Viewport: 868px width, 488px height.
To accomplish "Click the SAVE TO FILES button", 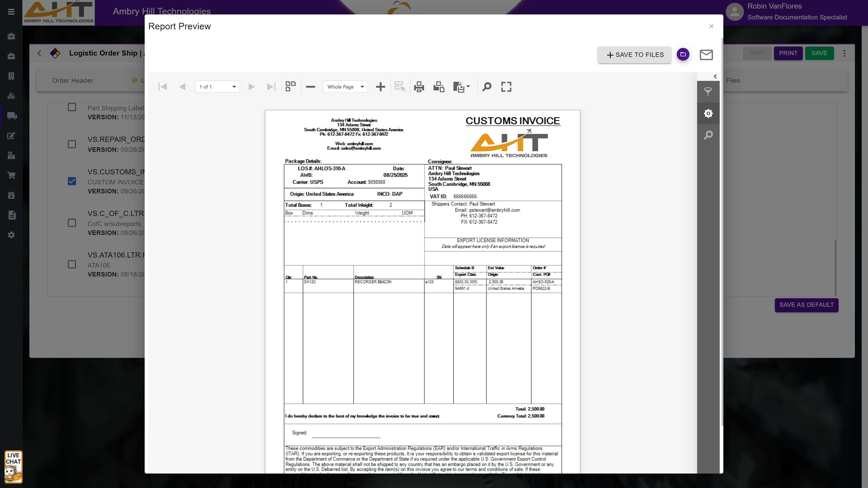I will (634, 55).
